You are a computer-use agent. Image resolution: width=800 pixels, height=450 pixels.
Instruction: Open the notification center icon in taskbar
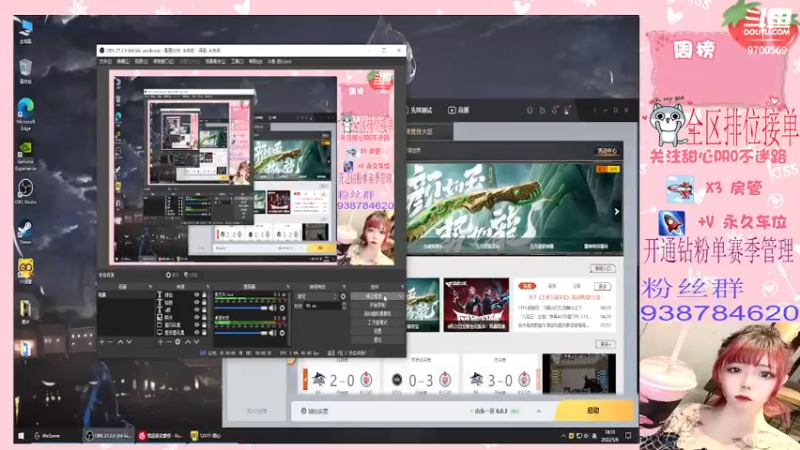click(628, 435)
